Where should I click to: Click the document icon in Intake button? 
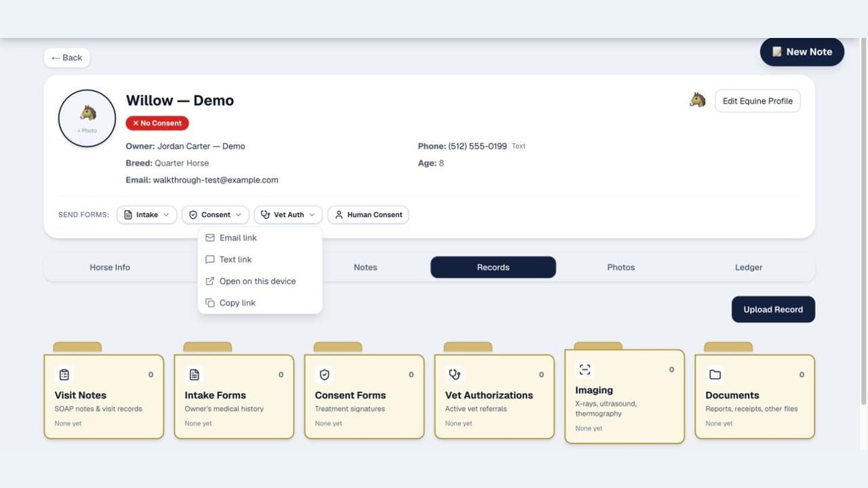click(x=128, y=215)
